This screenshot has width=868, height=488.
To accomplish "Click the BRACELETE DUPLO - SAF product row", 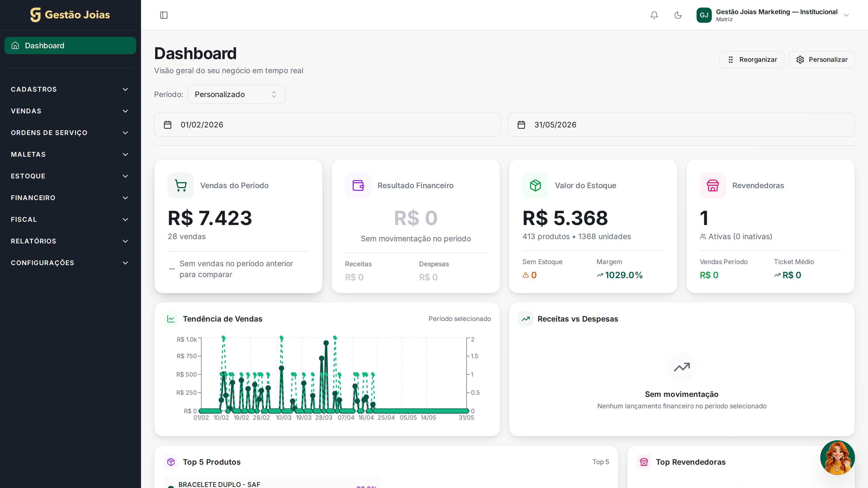I will pos(272,483).
